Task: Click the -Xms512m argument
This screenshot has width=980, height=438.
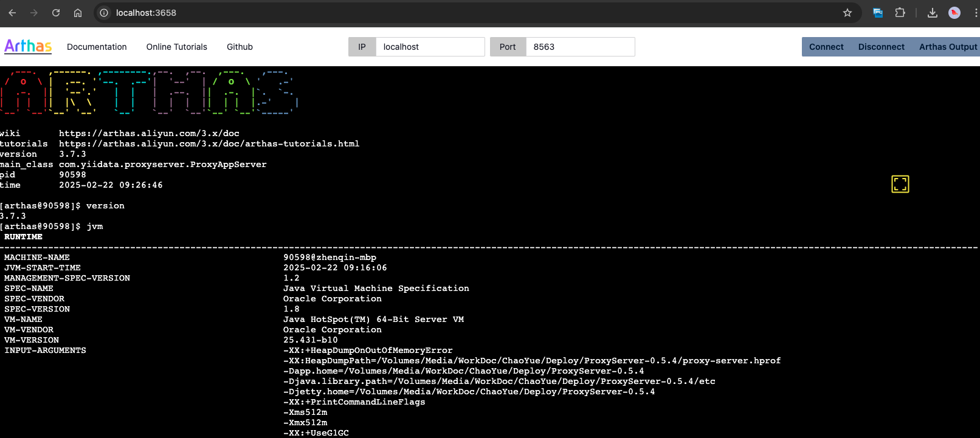Action: 305,412
